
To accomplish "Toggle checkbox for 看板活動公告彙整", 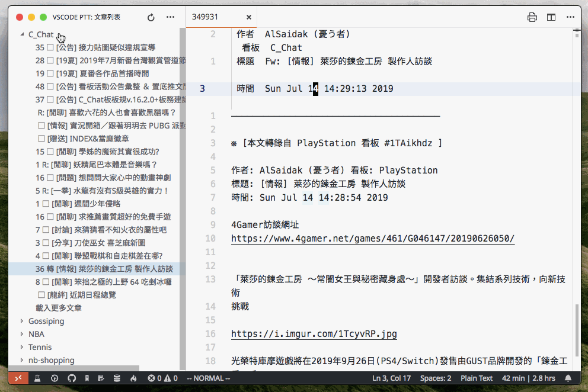I will pyautogui.click(x=50, y=86).
